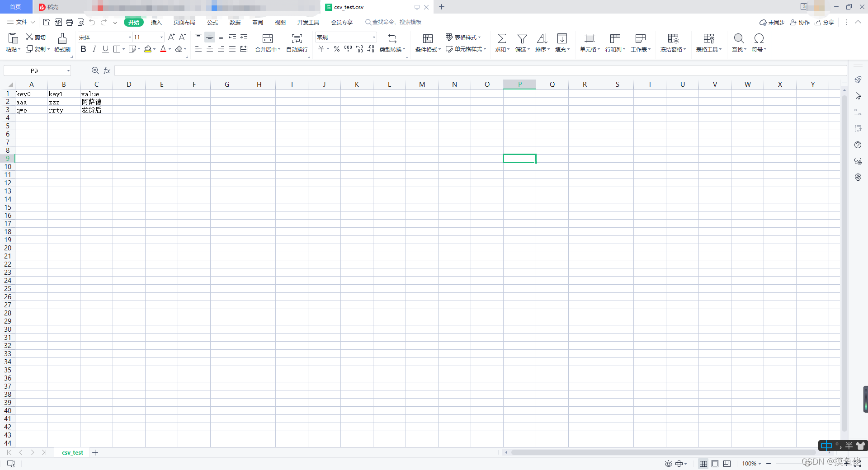Click the Fill (填充) icon
Screen dimensions: 868x470
tap(562, 38)
